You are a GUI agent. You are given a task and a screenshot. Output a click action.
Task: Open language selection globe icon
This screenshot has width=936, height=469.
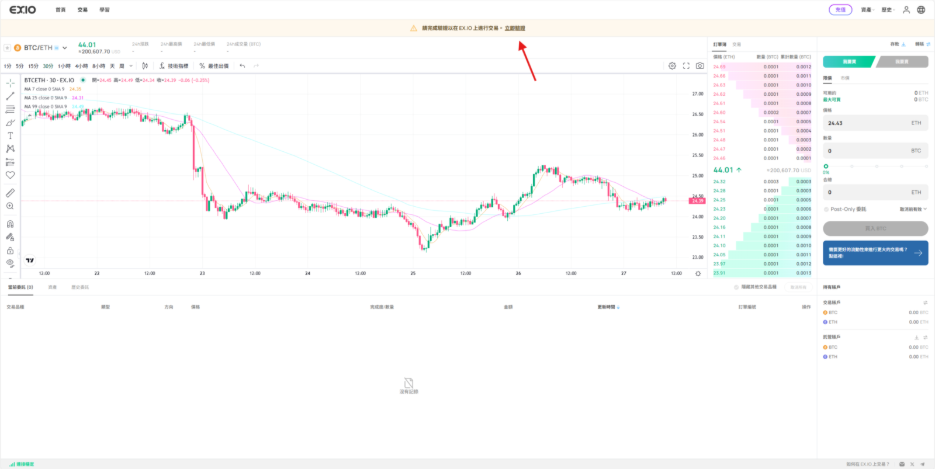(921, 10)
